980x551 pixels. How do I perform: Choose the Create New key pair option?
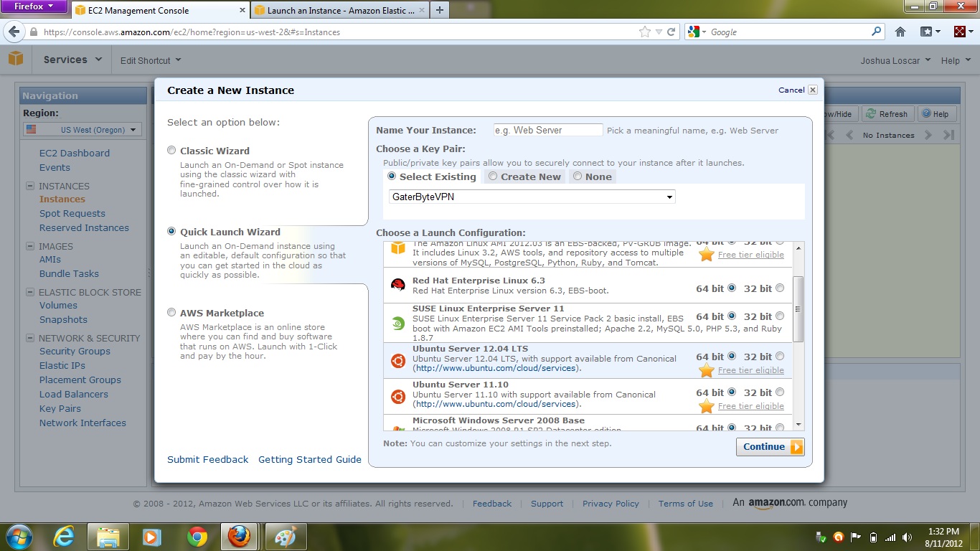click(493, 176)
